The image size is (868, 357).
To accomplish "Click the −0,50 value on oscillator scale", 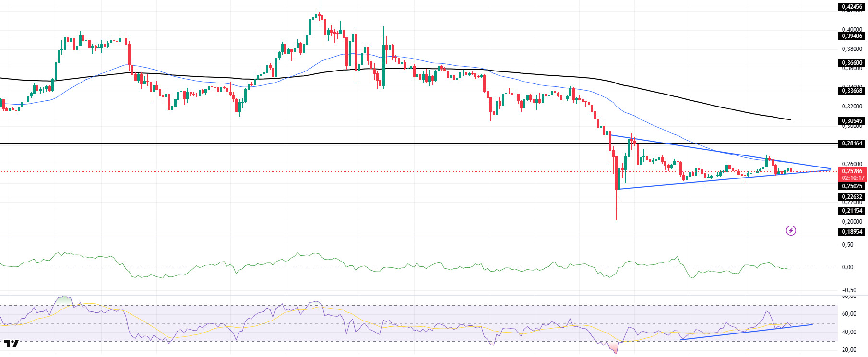I will point(849,290).
